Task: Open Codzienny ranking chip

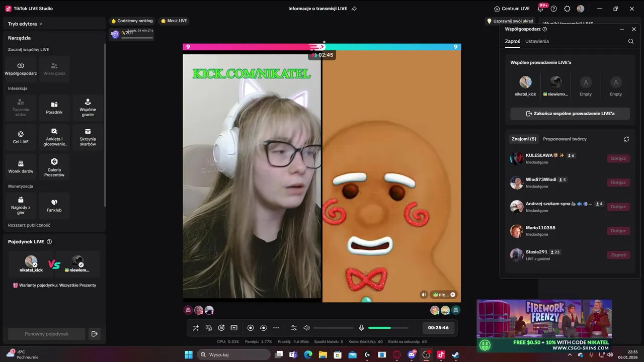Action: point(132,21)
